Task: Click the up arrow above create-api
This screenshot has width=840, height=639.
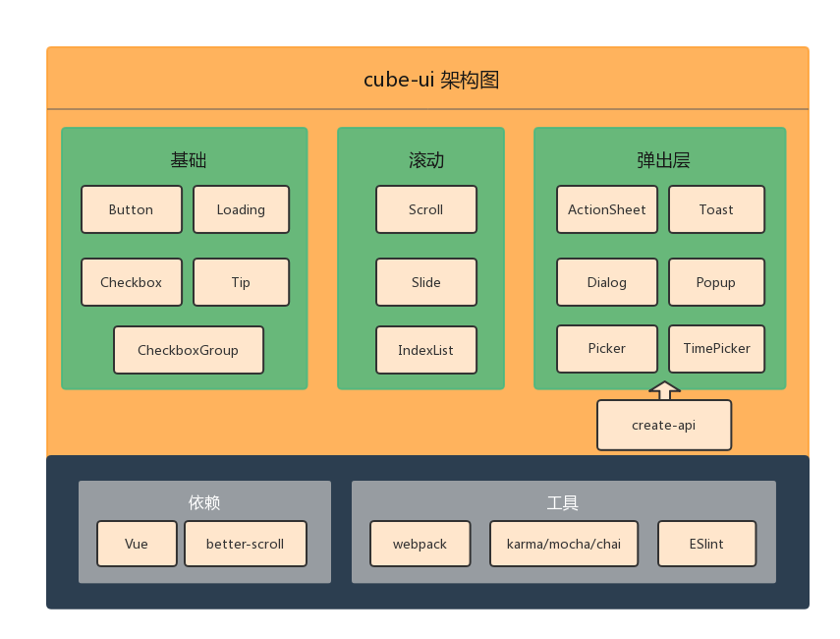Action: (x=664, y=390)
